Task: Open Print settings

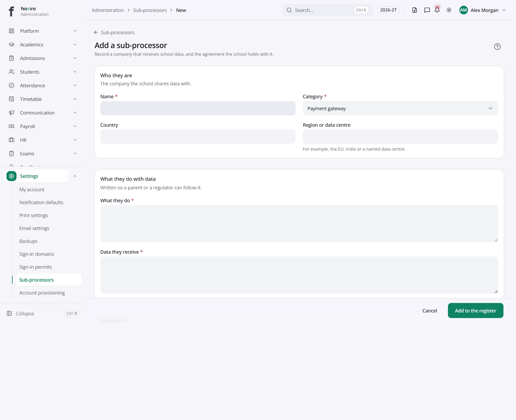Action: (33, 215)
